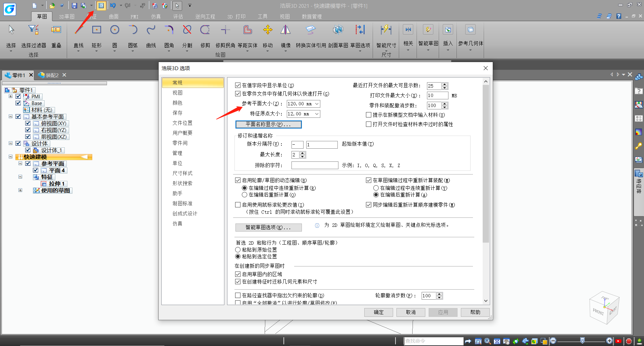Click the 取消 button
This screenshot has width=644, height=346.
(x=411, y=312)
